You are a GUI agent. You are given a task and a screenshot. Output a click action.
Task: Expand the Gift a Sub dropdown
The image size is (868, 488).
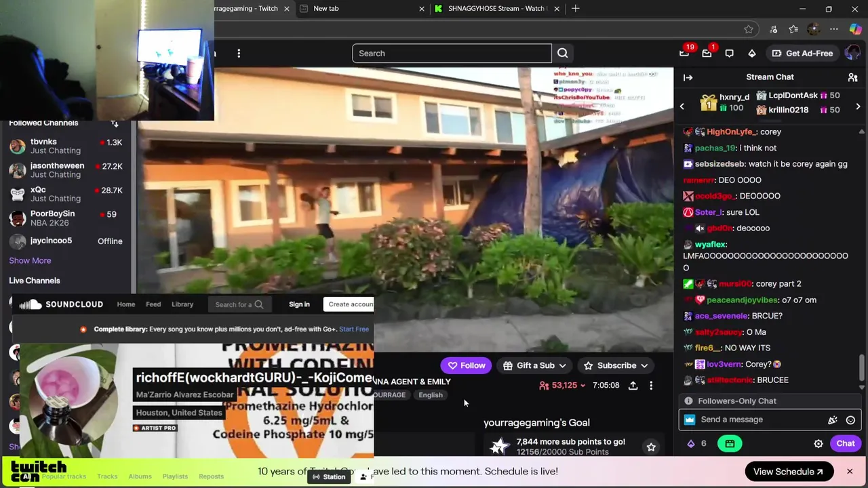point(535,365)
